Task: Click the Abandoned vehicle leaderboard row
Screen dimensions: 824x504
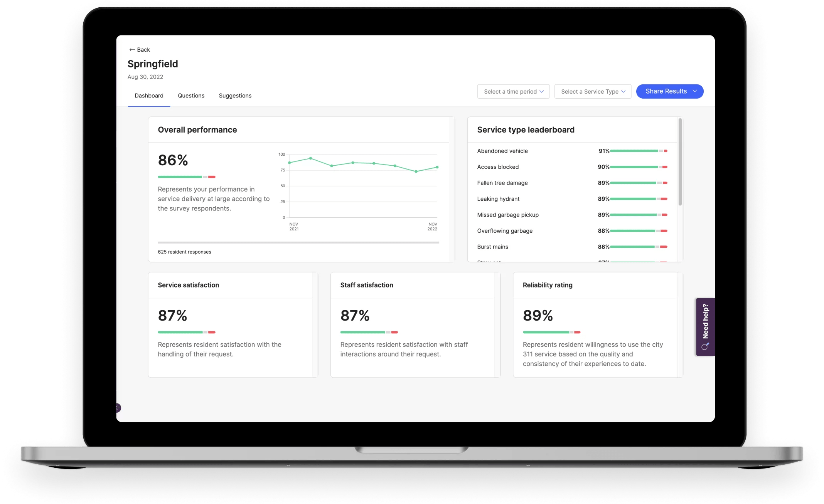Action: pyautogui.click(x=502, y=151)
